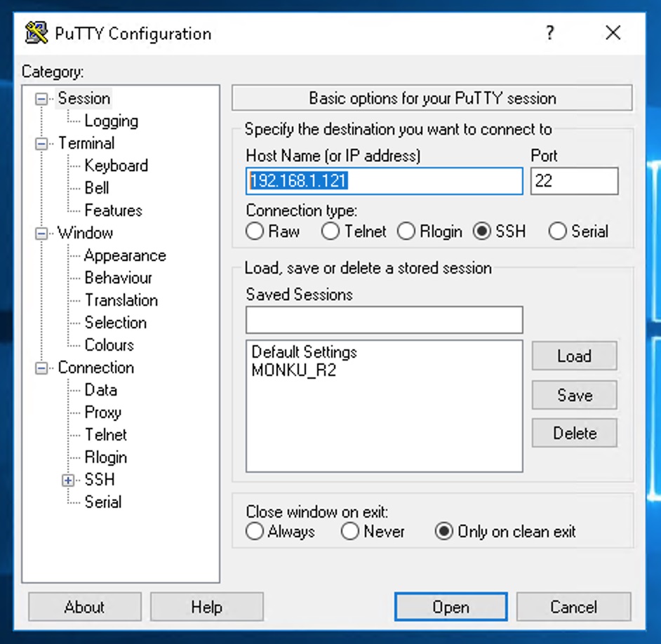Click Save to store the session
The width and height of the screenshot is (661, 644).
[574, 396]
